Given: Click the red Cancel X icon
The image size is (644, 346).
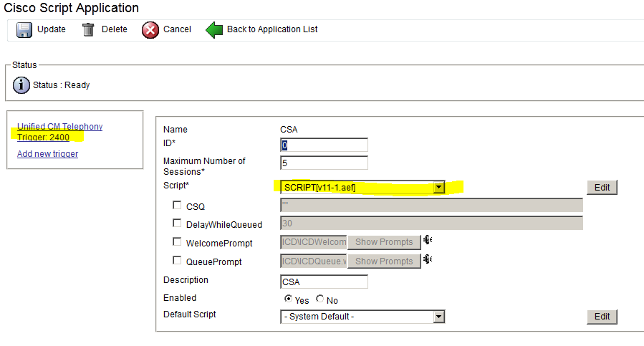Looking at the screenshot, I should click(150, 30).
